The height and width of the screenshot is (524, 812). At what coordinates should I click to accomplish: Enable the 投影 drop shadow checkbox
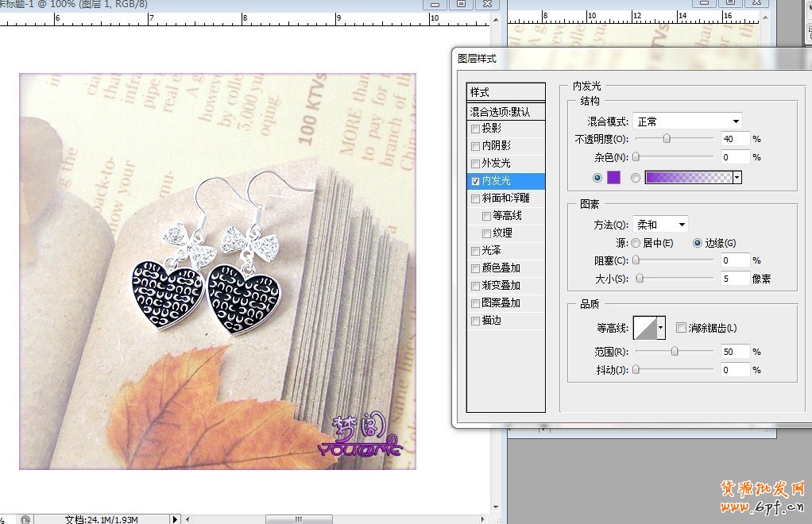pos(475,129)
